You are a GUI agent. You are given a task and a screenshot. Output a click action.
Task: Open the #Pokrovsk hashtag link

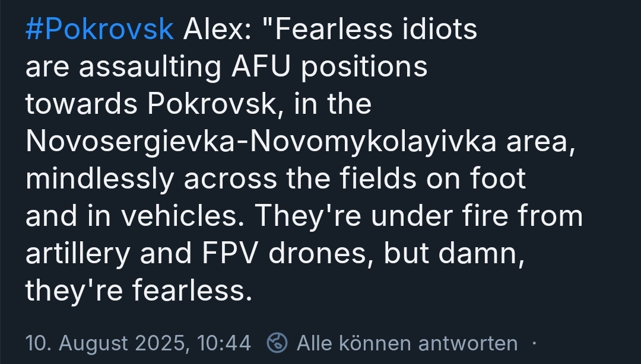point(99,30)
